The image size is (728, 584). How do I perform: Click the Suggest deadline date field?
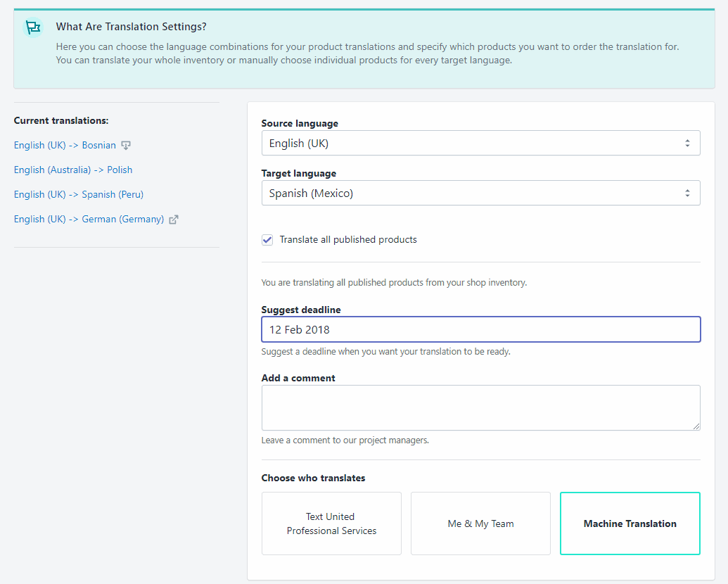click(480, 329)
